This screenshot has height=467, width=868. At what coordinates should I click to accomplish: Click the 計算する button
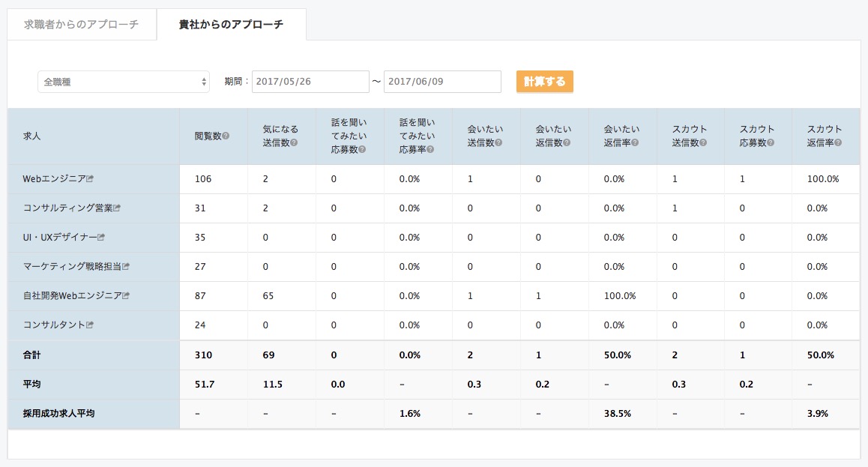[545, 82]
